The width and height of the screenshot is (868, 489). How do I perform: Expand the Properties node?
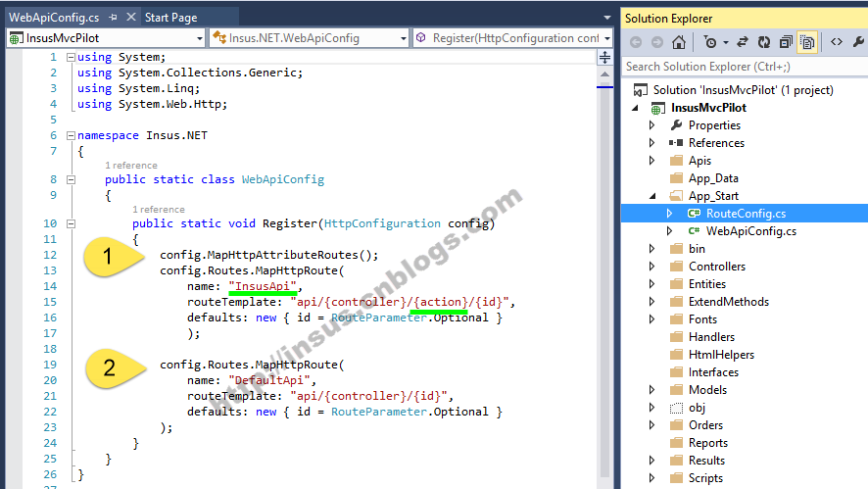click(652, 125)
